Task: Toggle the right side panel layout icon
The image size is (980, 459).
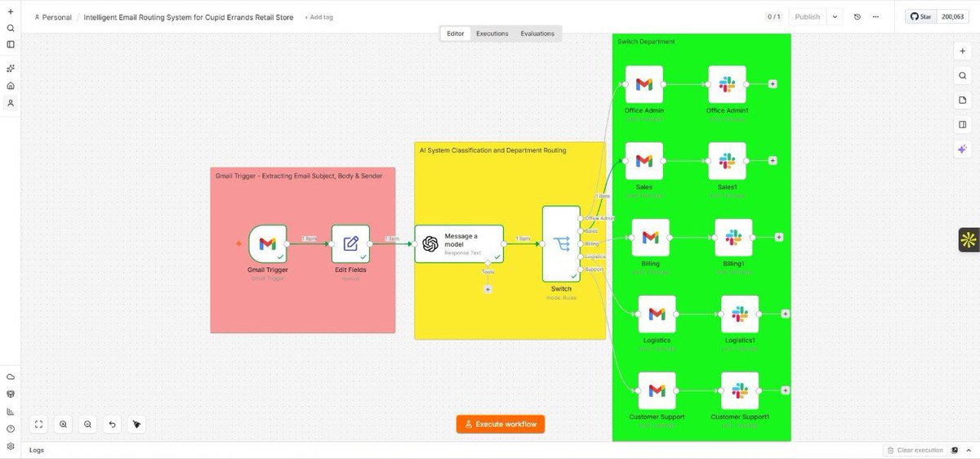Action: [x=963, y=124]
